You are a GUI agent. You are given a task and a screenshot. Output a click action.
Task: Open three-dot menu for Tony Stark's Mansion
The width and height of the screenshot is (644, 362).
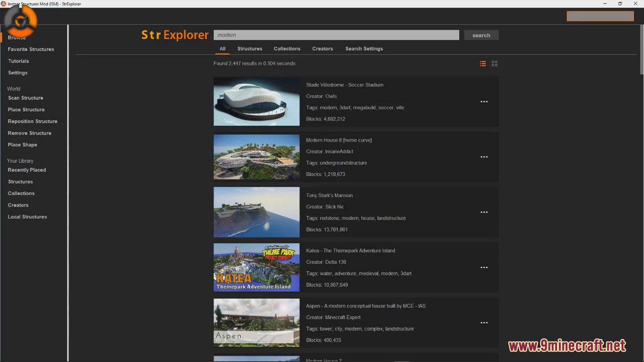484,212
